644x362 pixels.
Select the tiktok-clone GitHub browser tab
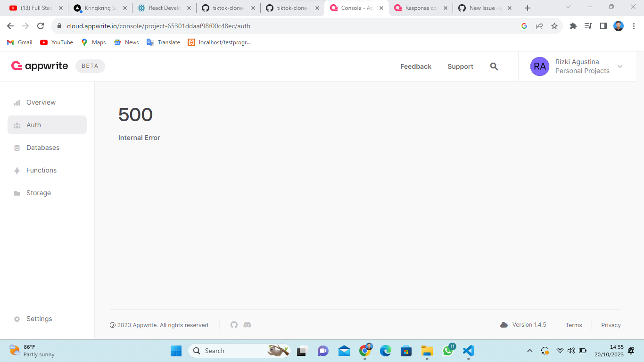[x=229, y=8]
